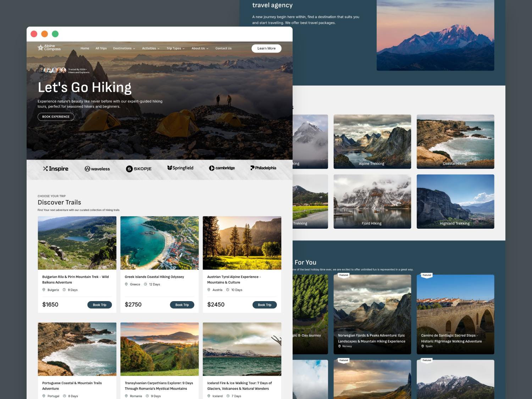The image size is (532, 399).
Task: Click the Springfield brand logo
Action: 180,168
